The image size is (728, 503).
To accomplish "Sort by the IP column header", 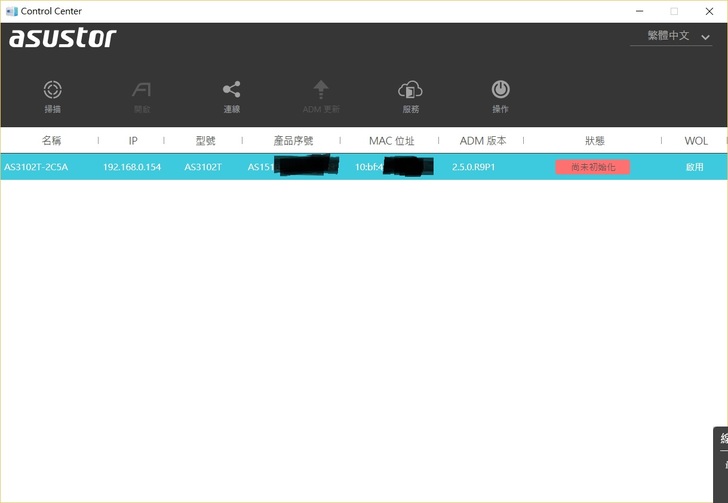I will click(133, 141).
